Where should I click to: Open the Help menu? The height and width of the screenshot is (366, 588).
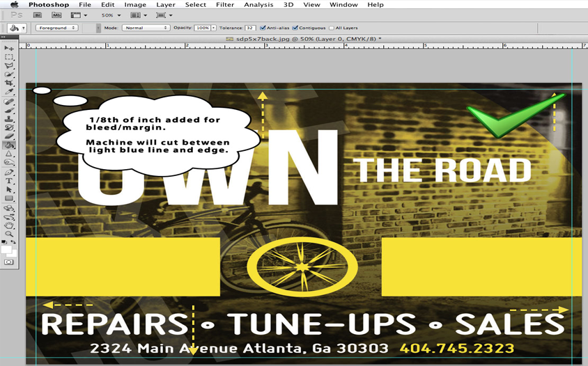click(x=376, y=4)
